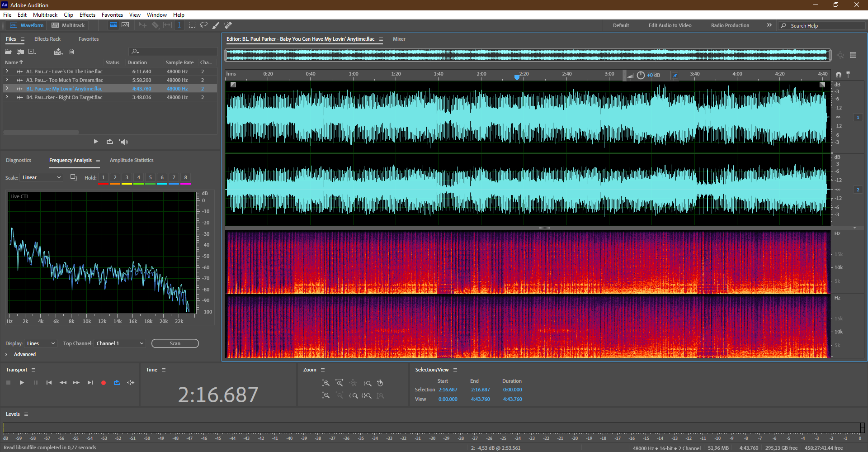
Task: Click the HUD volume knob icon
Action: [x=641, y=75]
